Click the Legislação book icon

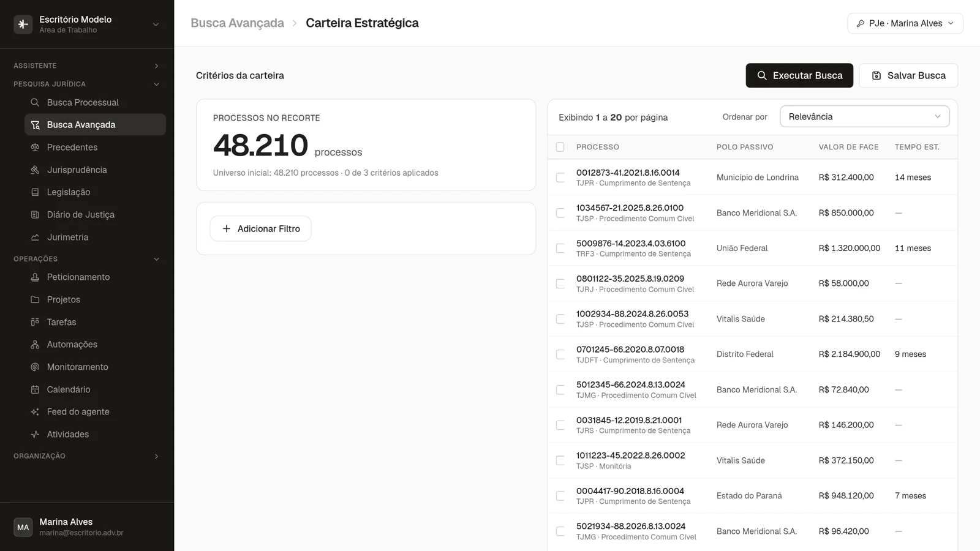[x=35, y=192]
